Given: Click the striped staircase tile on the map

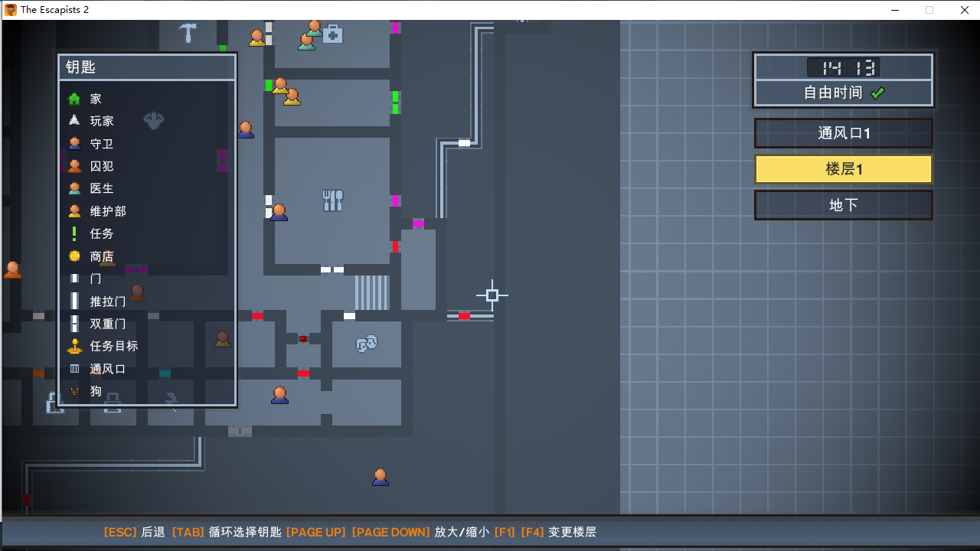Looking at the screenshot, I should [372, 293].
